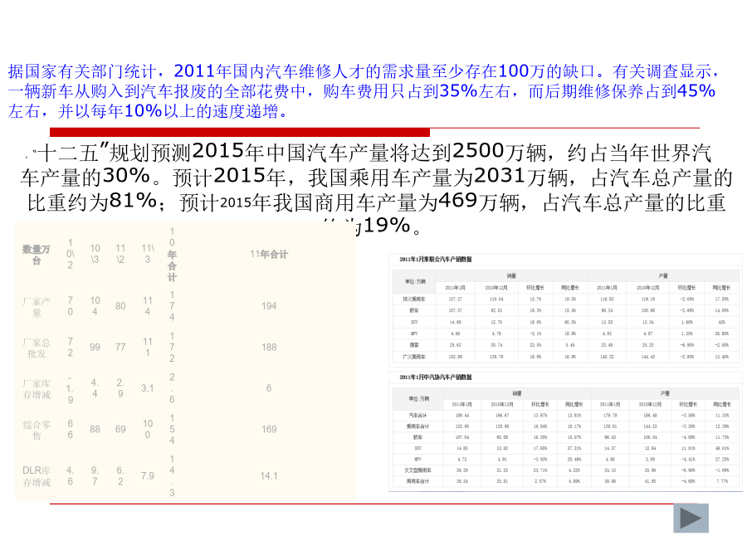Image resolution: width=747 pixels, height=560 pixels.
Task: Click the 80 cell in 厂家产量 row
Action: pos(120,305)
